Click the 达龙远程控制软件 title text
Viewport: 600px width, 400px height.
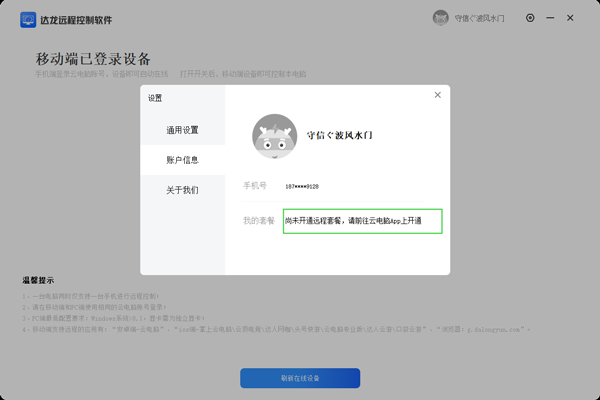(76, 20)
